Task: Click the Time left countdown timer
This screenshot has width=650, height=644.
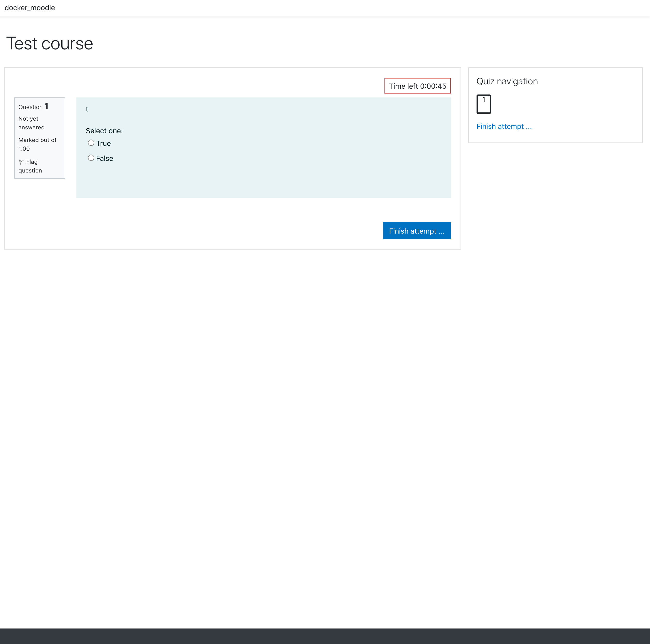Action: pos(417,86)
